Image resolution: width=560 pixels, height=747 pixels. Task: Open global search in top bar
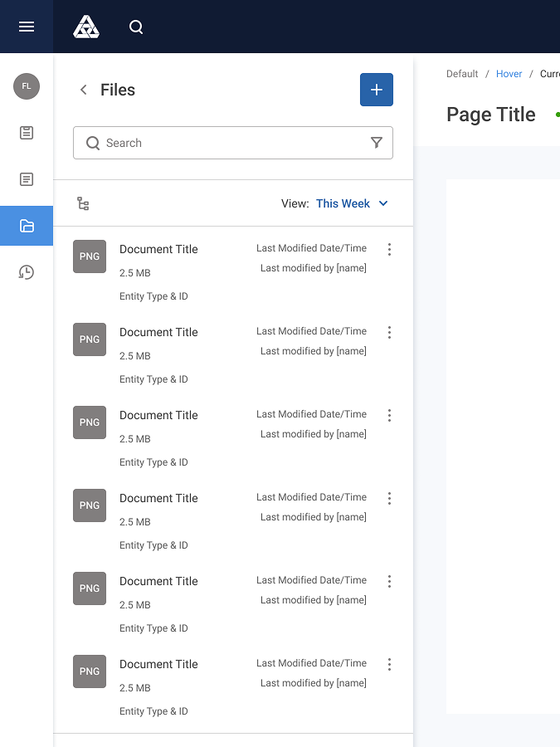pyautogui.click(x=136, y=27)
